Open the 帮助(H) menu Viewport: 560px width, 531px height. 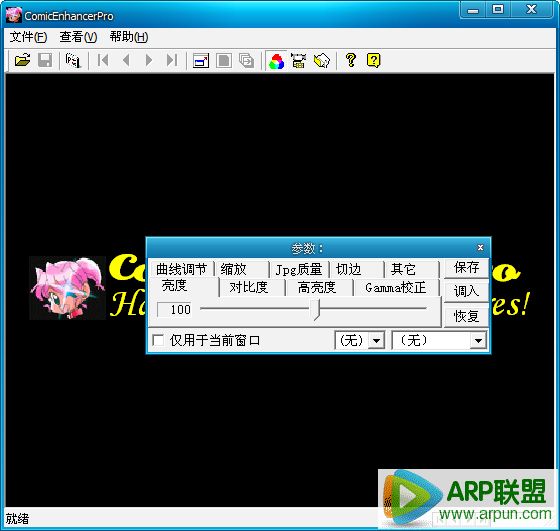[129, 37]
